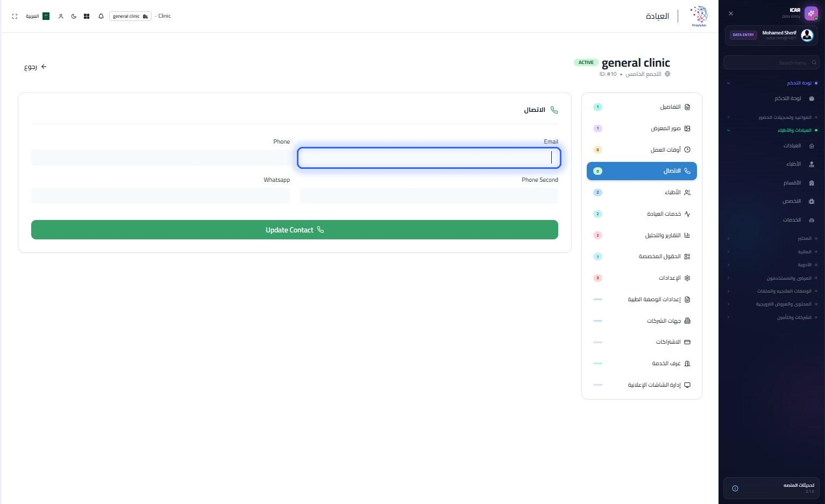Open the general clinic selector chip

[x=130, y=16]
